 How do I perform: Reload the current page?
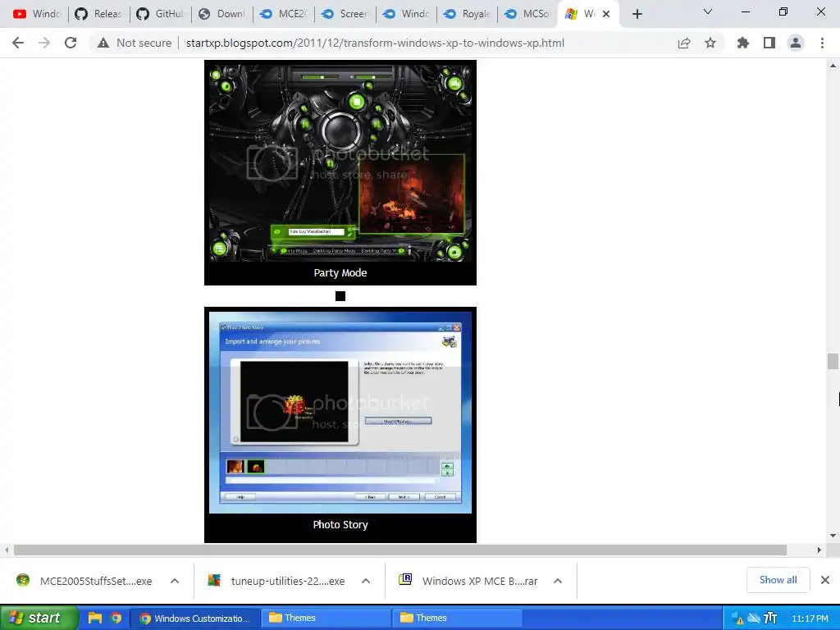71,43
